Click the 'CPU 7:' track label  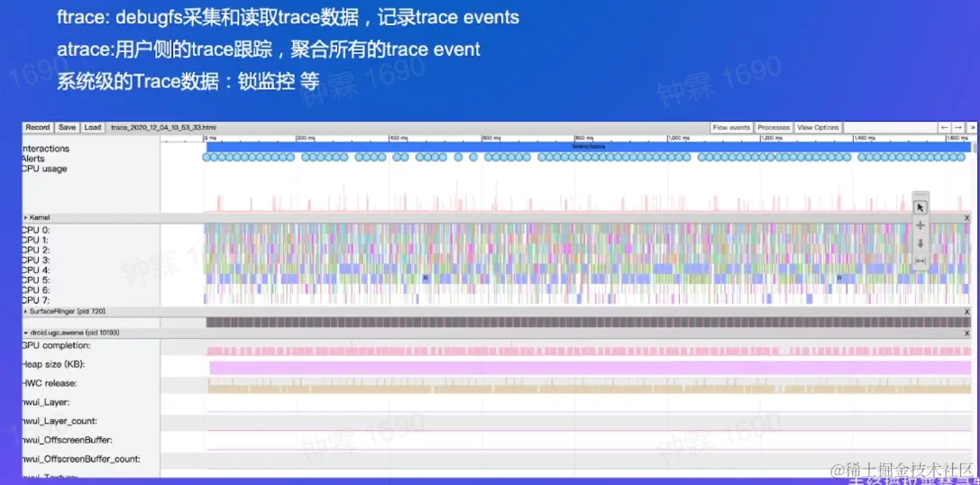[36, 300]
